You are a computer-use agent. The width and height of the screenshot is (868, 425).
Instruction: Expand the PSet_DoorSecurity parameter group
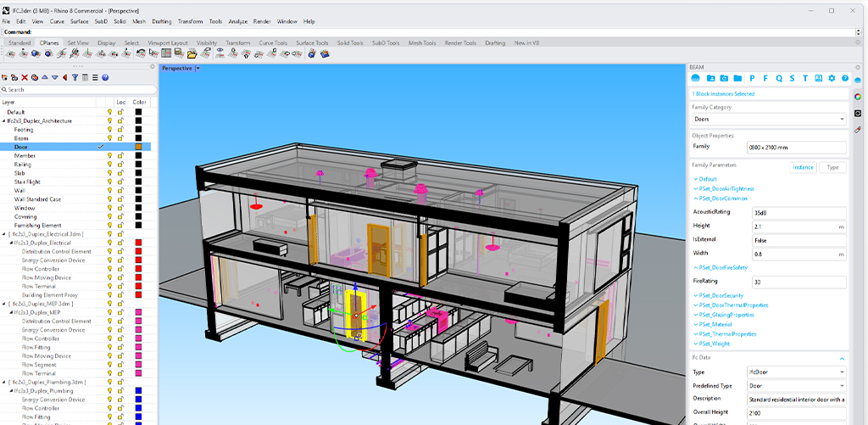(x=721, y=295)
